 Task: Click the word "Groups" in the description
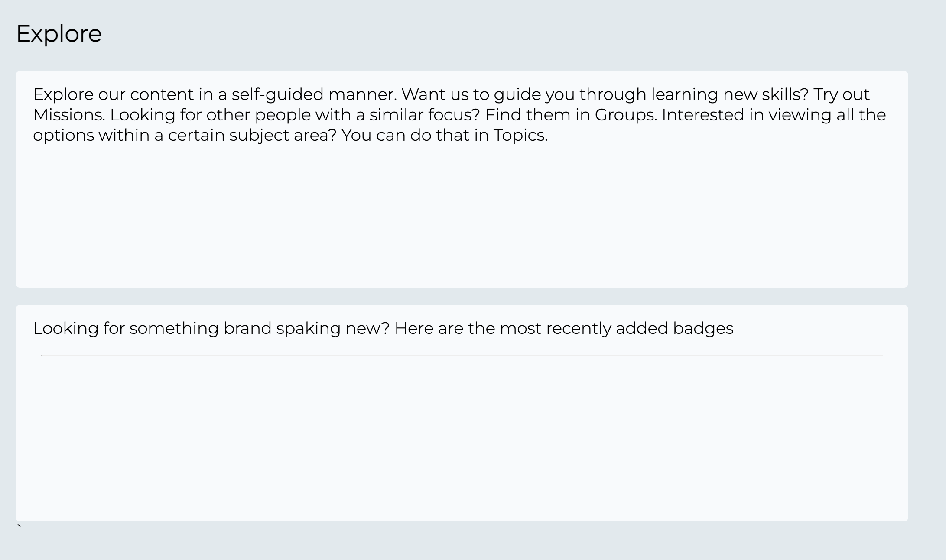click(624, 115)
